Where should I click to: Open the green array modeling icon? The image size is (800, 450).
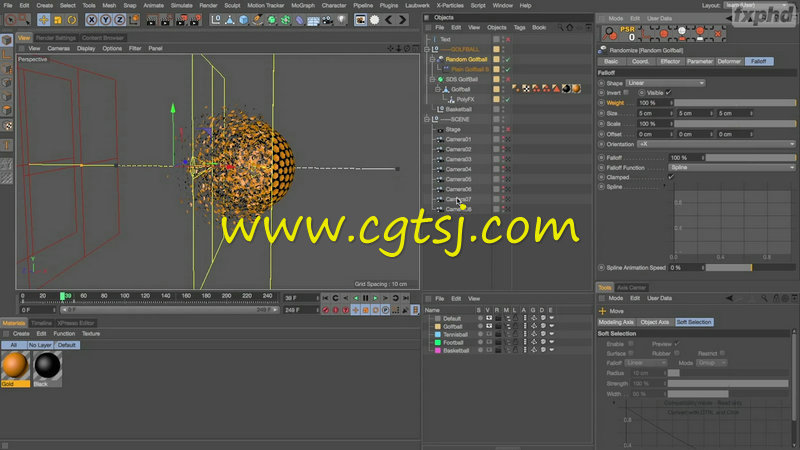pos(286,20)
